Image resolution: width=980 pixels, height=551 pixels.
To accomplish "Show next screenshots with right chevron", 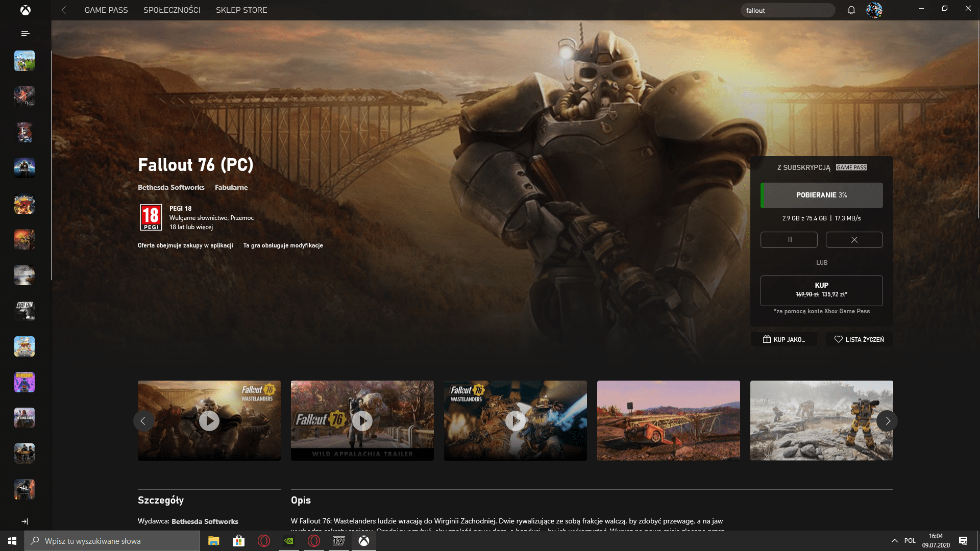I will tap(888, 421).
